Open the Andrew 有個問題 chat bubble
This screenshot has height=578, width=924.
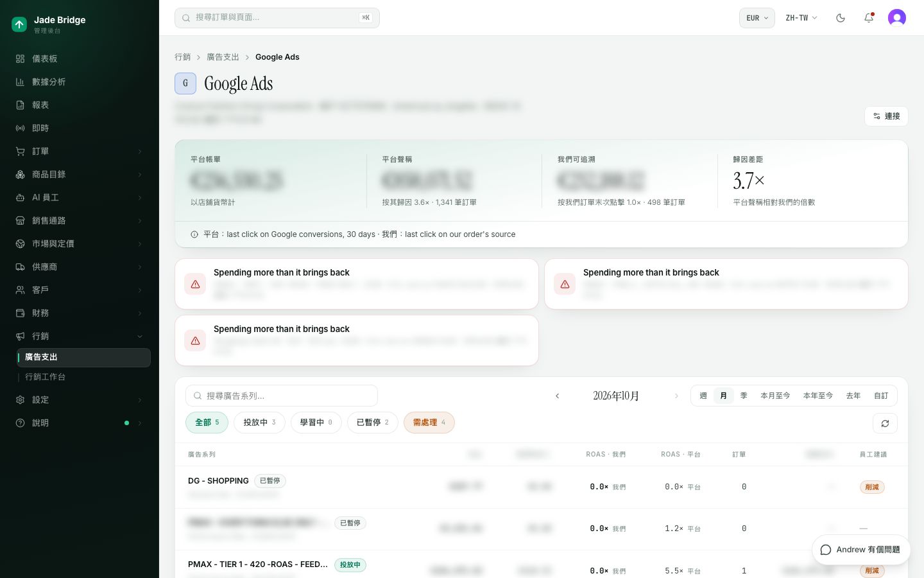pos(860,550)
